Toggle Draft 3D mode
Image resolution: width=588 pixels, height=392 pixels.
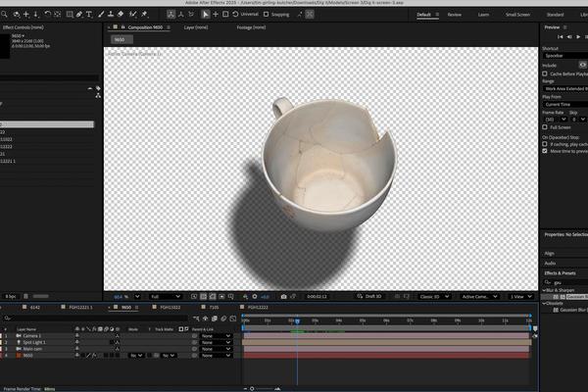click(x=369, y=296)
